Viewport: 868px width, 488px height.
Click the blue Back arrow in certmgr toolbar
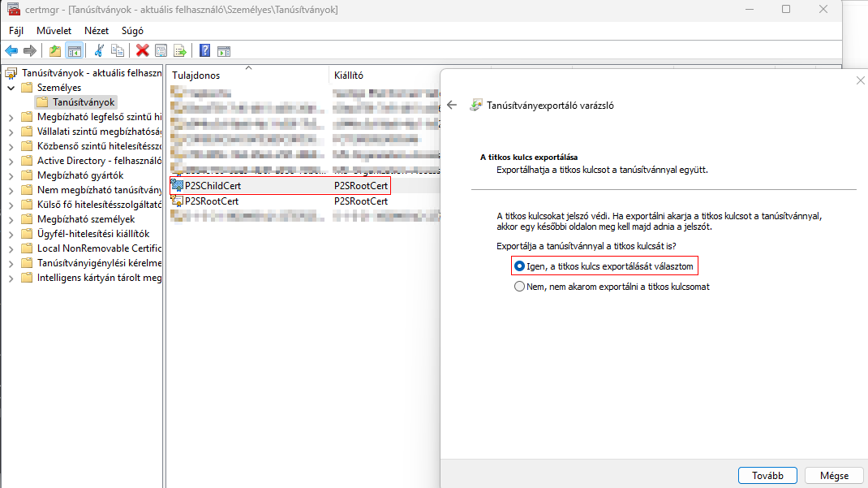[11, 51]
